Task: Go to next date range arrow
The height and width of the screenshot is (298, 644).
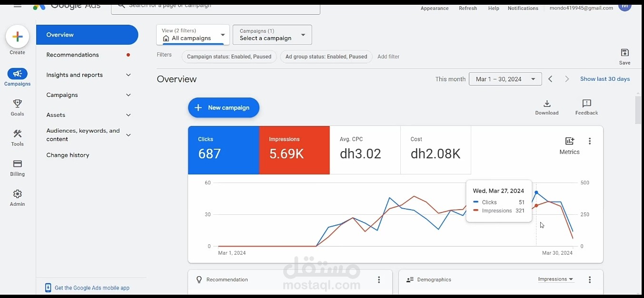Action: (567, 79)
